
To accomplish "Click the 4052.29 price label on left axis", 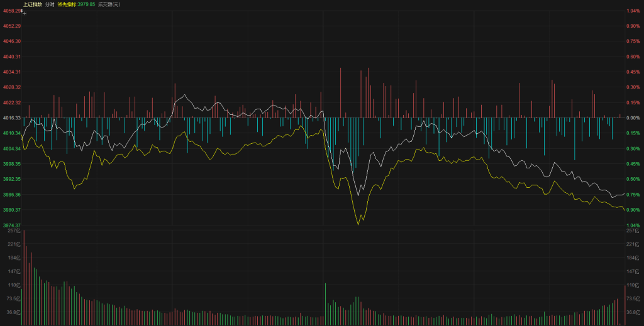I will click(12, 26).
